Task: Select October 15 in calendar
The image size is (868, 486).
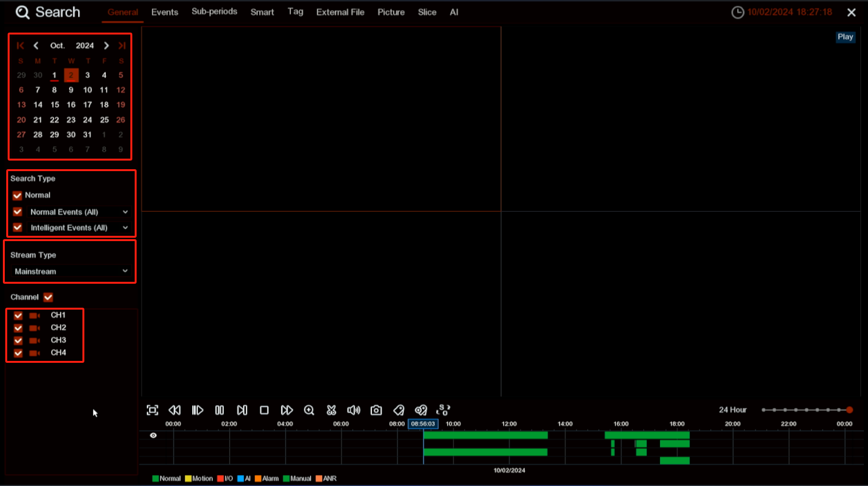Action: click(x=55, y=104)
